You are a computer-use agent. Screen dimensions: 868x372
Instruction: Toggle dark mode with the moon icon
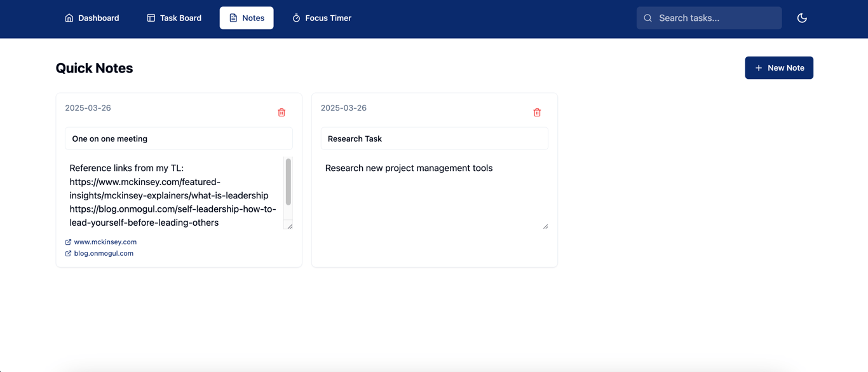coord(802,18)
